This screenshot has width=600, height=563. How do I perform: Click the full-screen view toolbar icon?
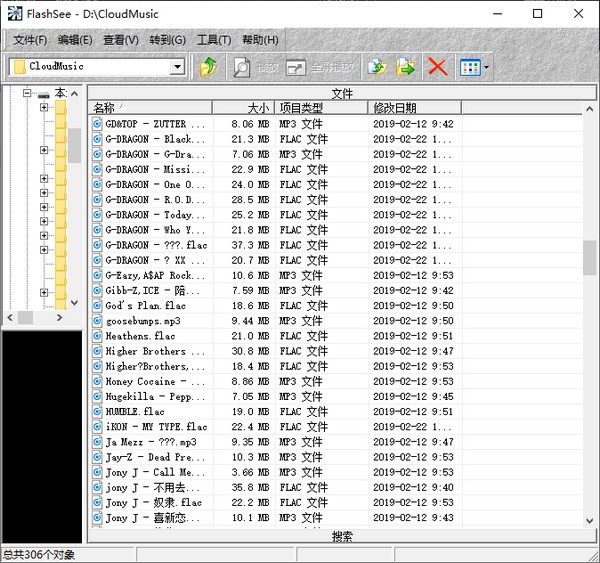coord(296,67)
